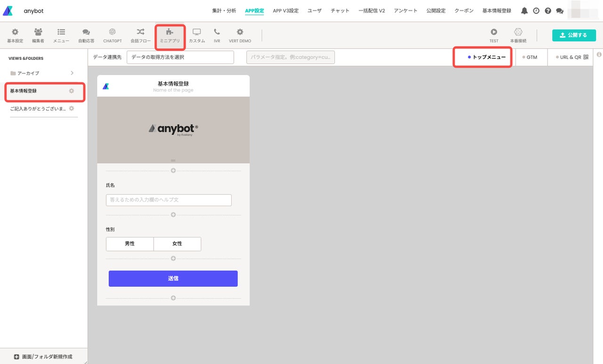Open the APP V3設定 menu
Screen dimensions: 603x364
click(285, 11)
